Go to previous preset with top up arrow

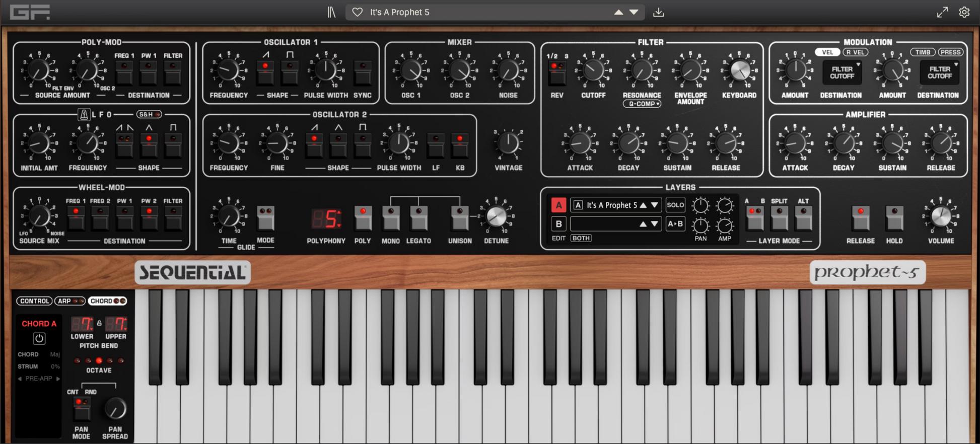[x=618, y=12]
